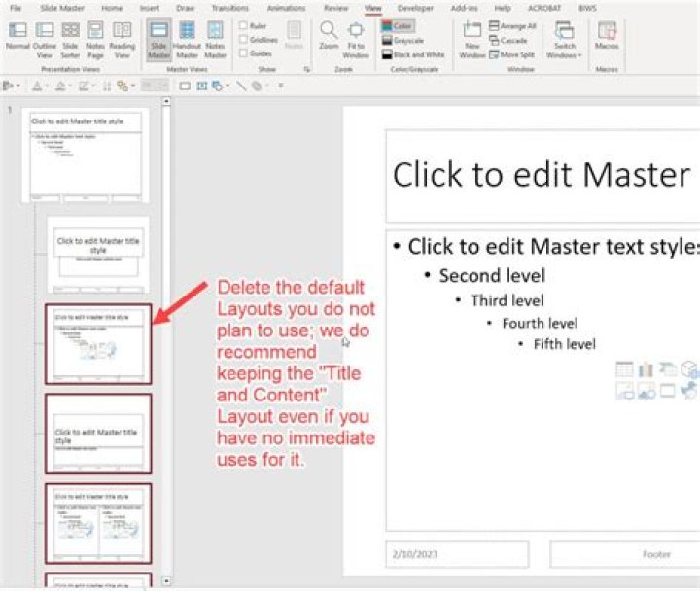Click Move Split
The image size is (700, 591).
(511, 54)
